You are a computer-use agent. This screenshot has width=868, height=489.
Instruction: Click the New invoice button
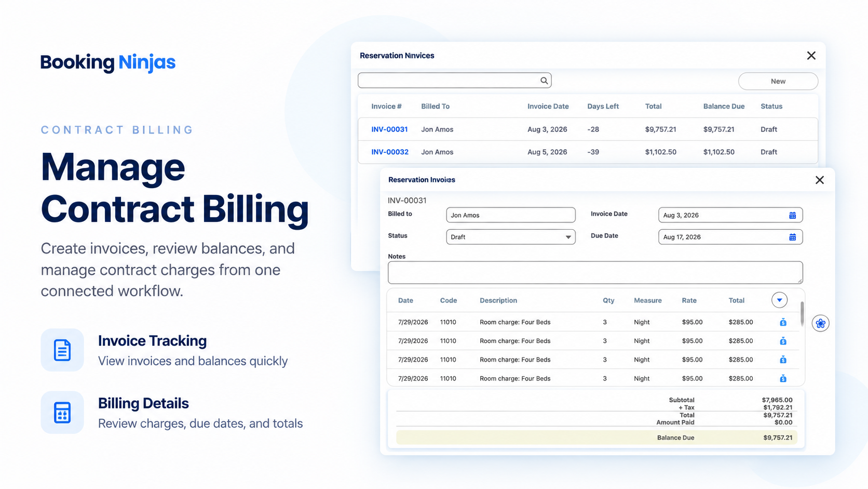click(778, 81)
